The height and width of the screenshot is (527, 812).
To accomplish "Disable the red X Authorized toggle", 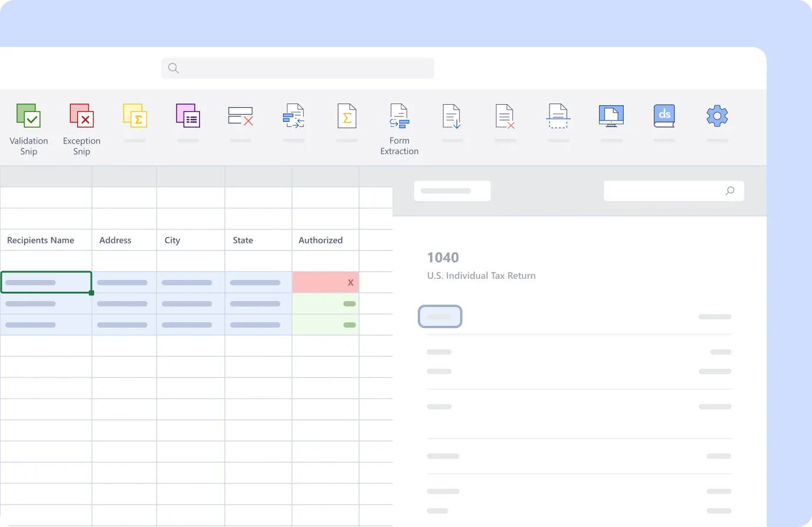I will click(x=350, y=282).
